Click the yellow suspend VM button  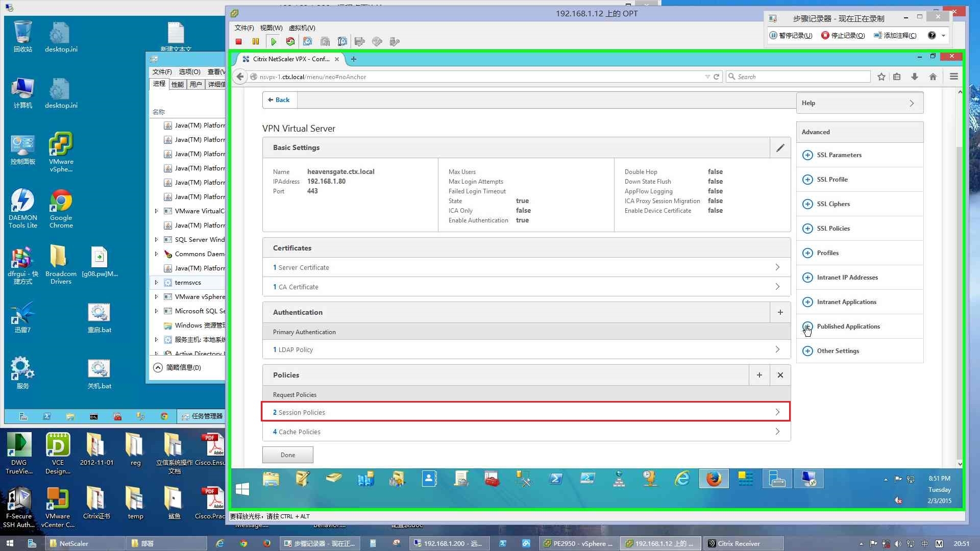(x=256, y=41)
